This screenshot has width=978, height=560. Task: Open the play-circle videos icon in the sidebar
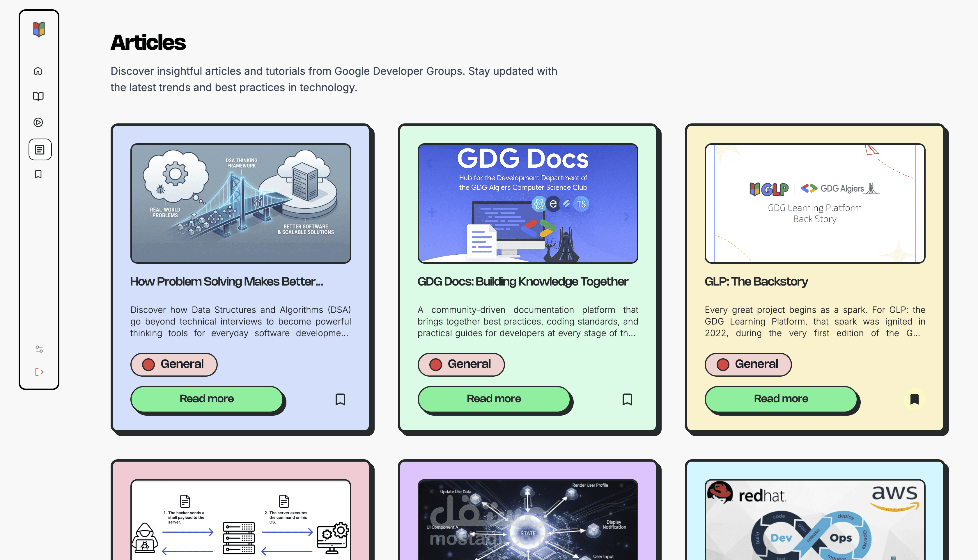click(x=38, y=122)
